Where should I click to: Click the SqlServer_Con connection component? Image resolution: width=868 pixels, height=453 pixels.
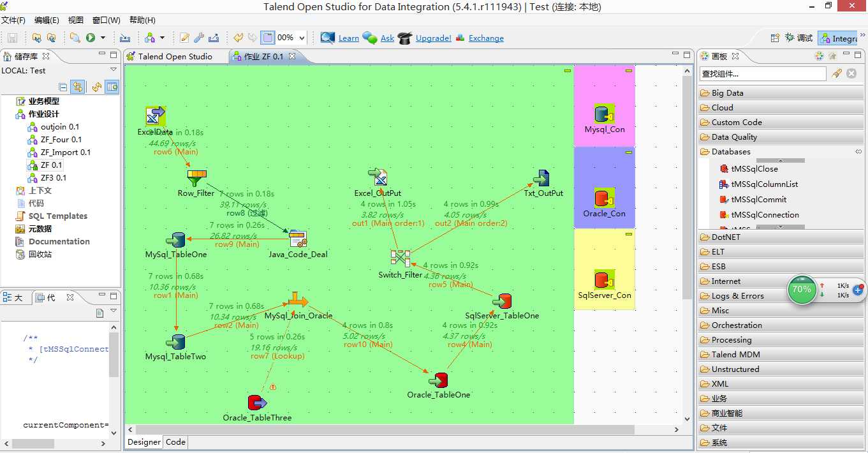[604, 280]
